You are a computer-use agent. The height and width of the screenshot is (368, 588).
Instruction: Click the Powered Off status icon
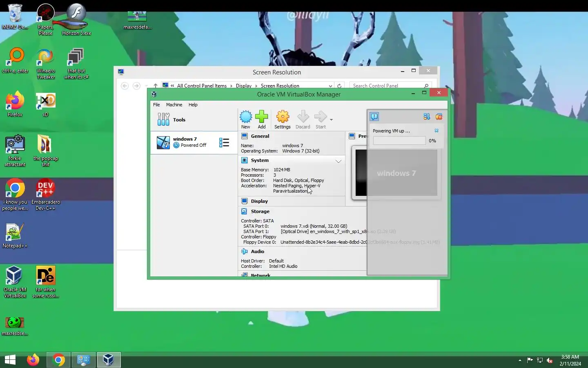(x=176, y=145)
